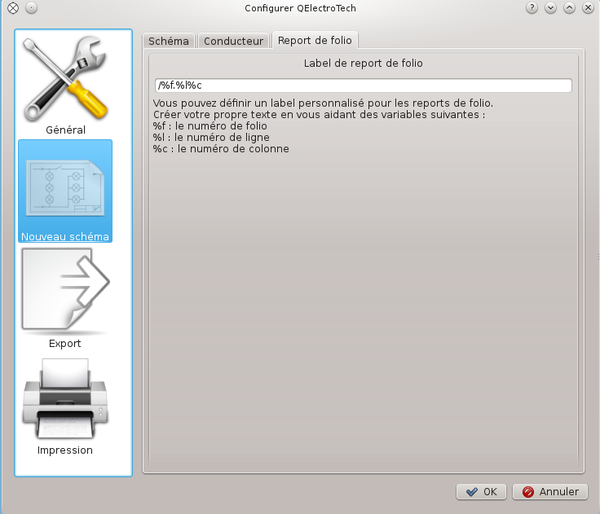Click the '%f : le numéro de folio' line
The height and width of the screenshot is (514, 600).
(210, 126)
